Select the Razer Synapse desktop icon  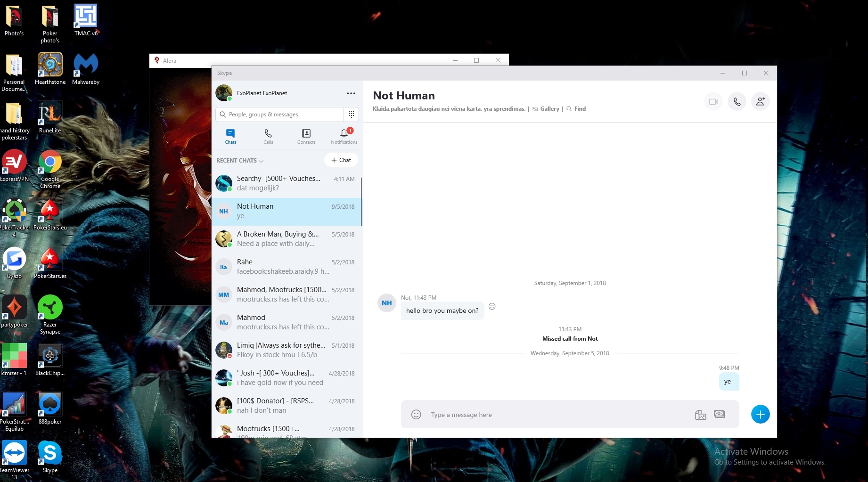[50, 315]
